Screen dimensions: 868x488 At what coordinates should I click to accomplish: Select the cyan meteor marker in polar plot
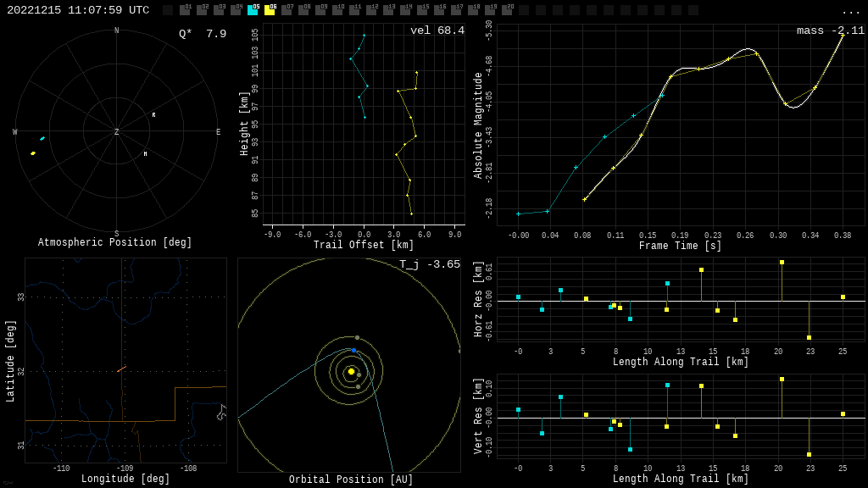coord(42,138)
